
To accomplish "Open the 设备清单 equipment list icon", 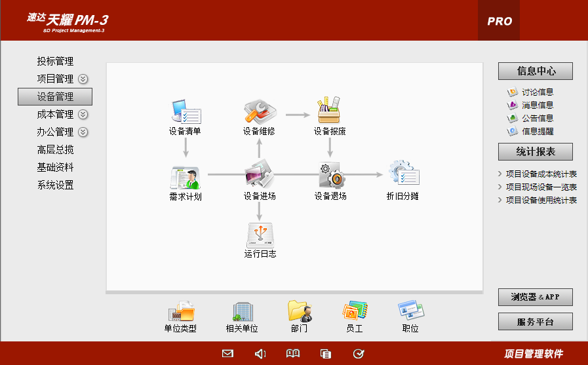I will (185, 112).
